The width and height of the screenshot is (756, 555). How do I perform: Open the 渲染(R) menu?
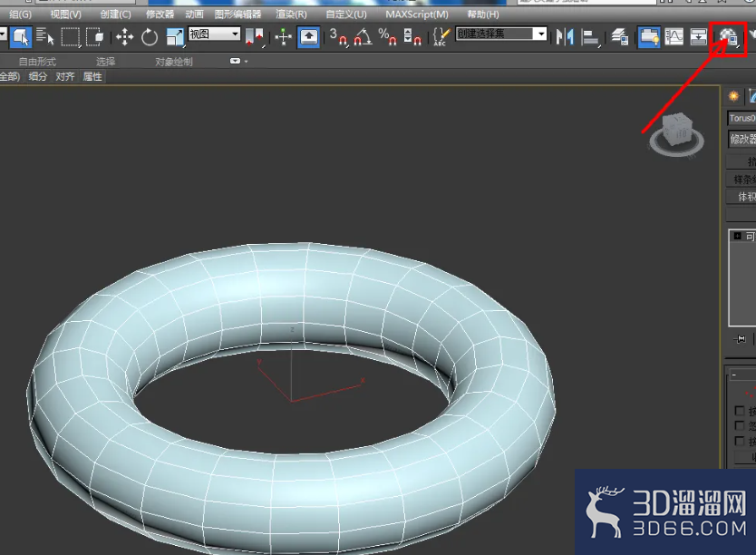[291, 15]
